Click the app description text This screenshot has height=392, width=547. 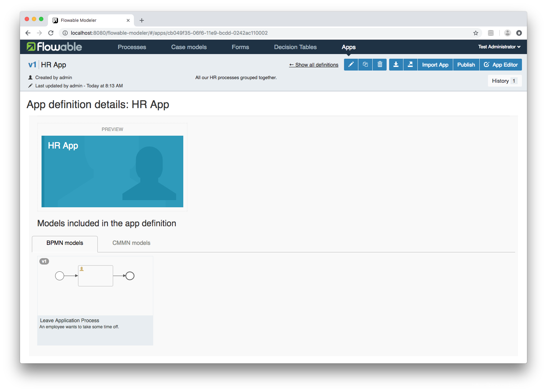pos(236,77)
